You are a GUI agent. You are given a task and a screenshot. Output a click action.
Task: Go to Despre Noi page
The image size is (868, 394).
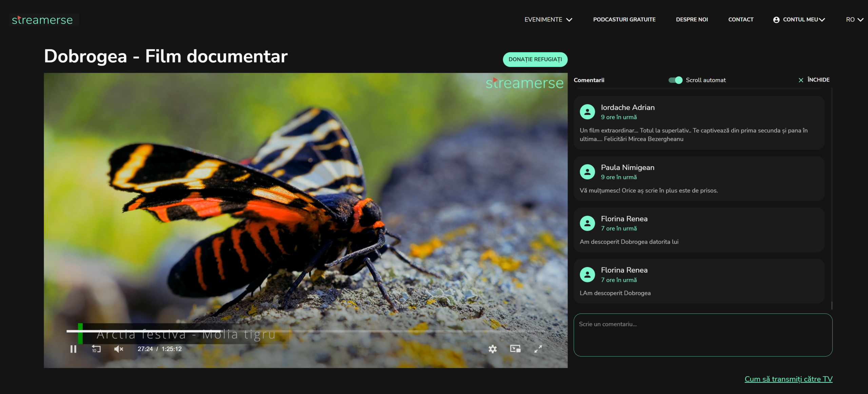692,20
